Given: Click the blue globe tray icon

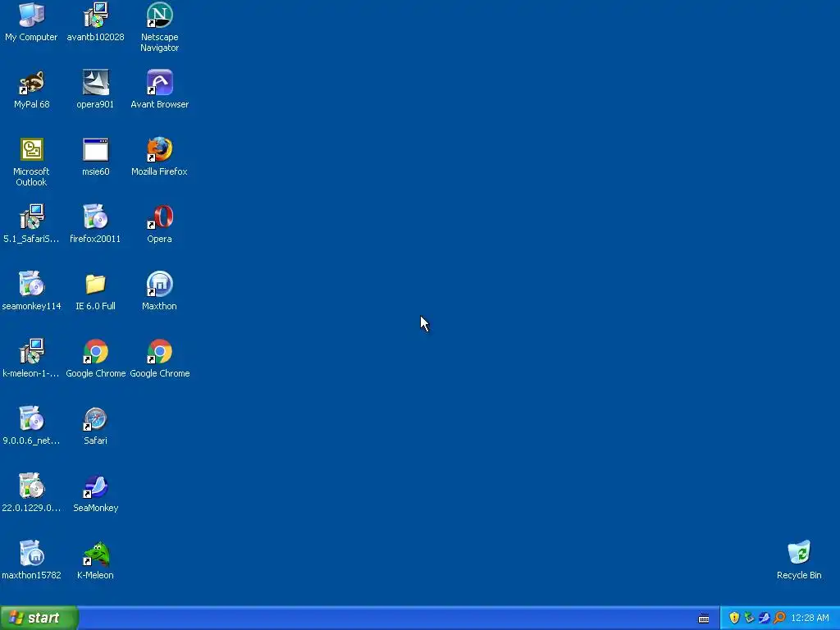Looking at the screenshot, I should tap(765, 618).
